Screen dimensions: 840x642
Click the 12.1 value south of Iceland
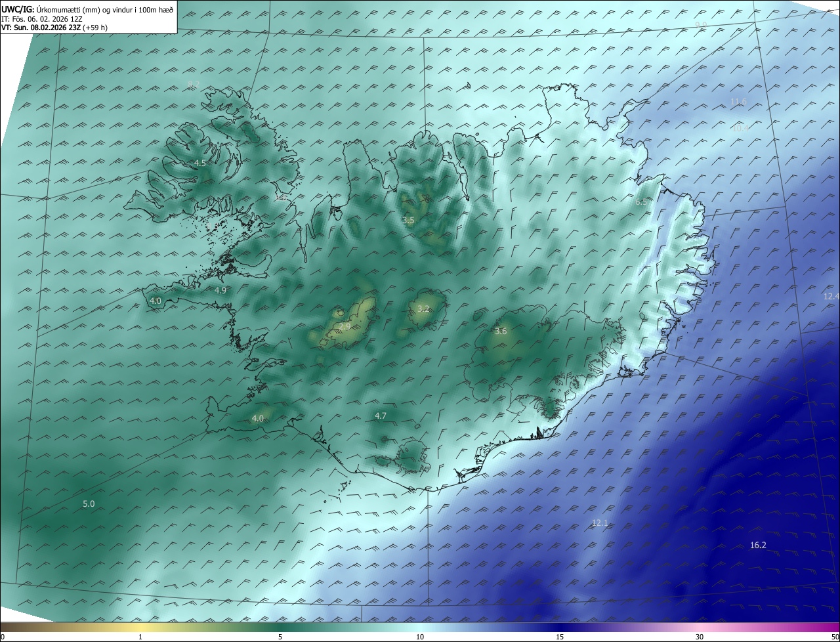(600, 523)
